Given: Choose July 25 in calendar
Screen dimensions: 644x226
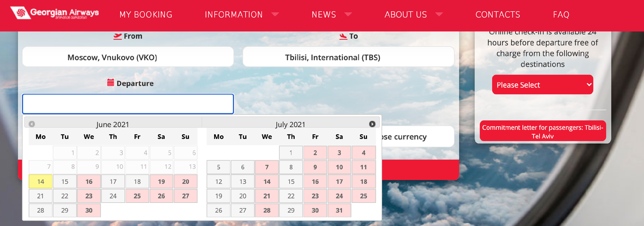Looking at the screenshot, I should click(363, 196).
